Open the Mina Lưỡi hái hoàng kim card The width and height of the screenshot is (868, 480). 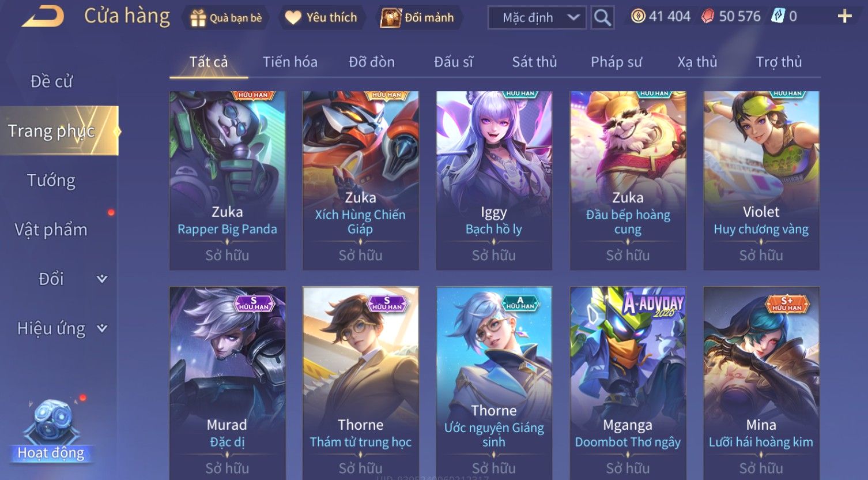761,383
